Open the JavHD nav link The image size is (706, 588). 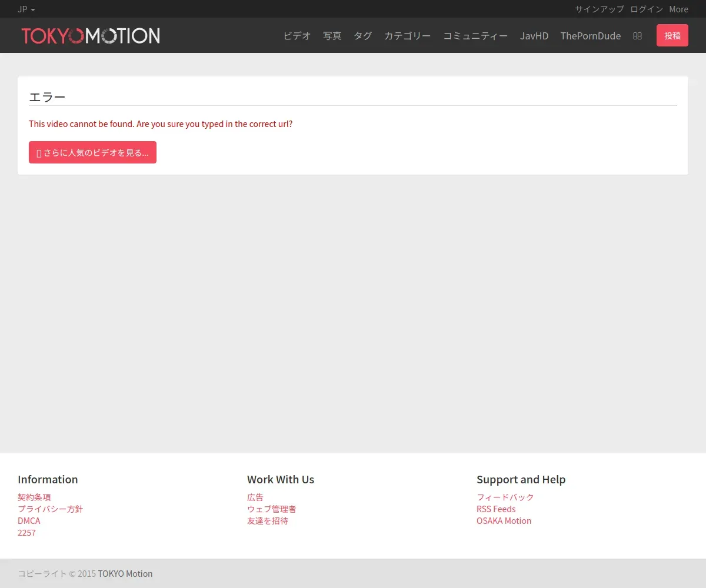tap(534, 36)
